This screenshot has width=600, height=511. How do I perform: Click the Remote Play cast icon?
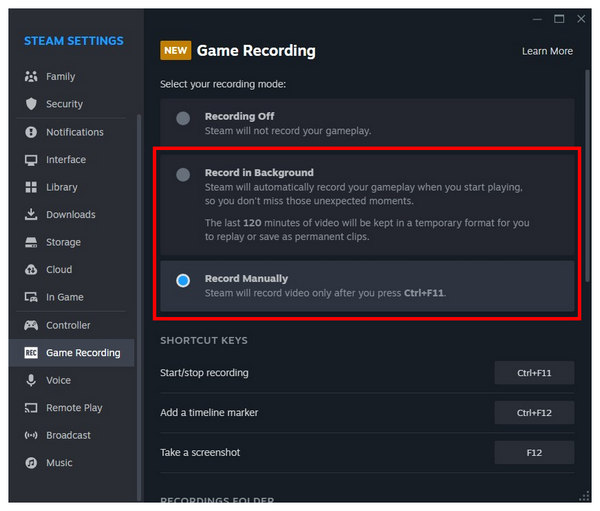31,408
